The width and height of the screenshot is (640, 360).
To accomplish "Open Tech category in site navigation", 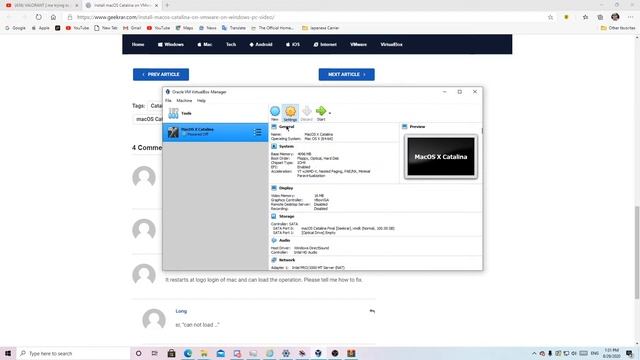I will (x=231, y=44).
